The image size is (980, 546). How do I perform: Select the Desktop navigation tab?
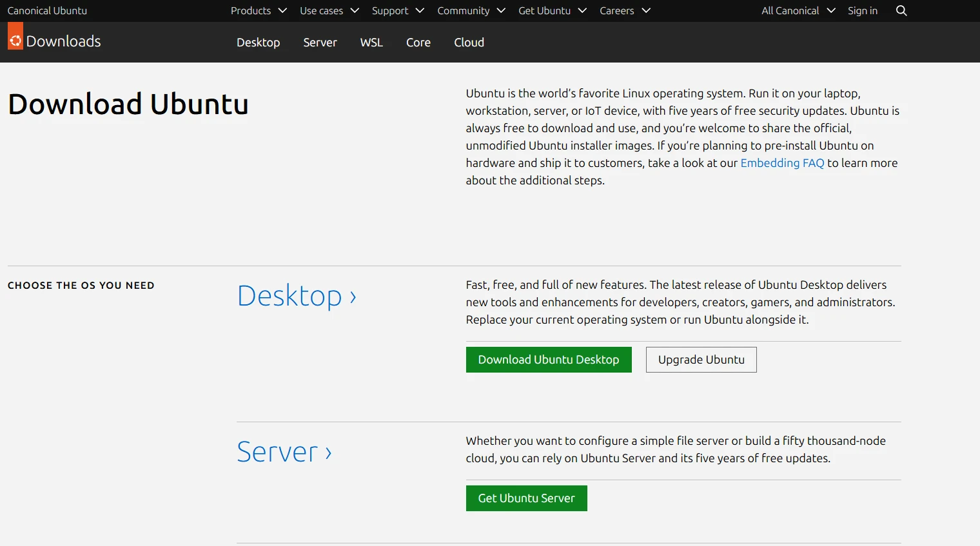[258, 43]
